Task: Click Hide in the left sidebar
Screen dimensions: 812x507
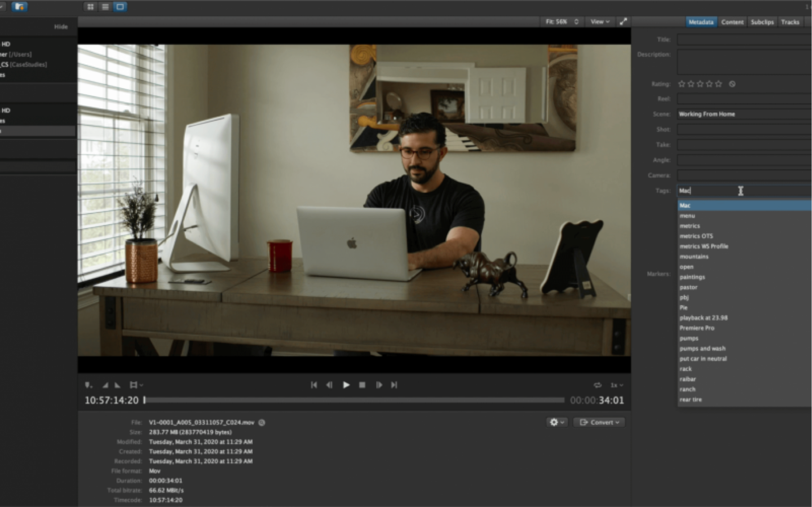Action: pos(61,27)
